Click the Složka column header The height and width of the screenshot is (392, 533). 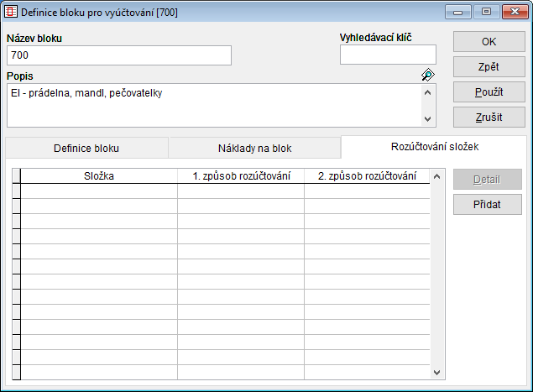coord(99,176)
